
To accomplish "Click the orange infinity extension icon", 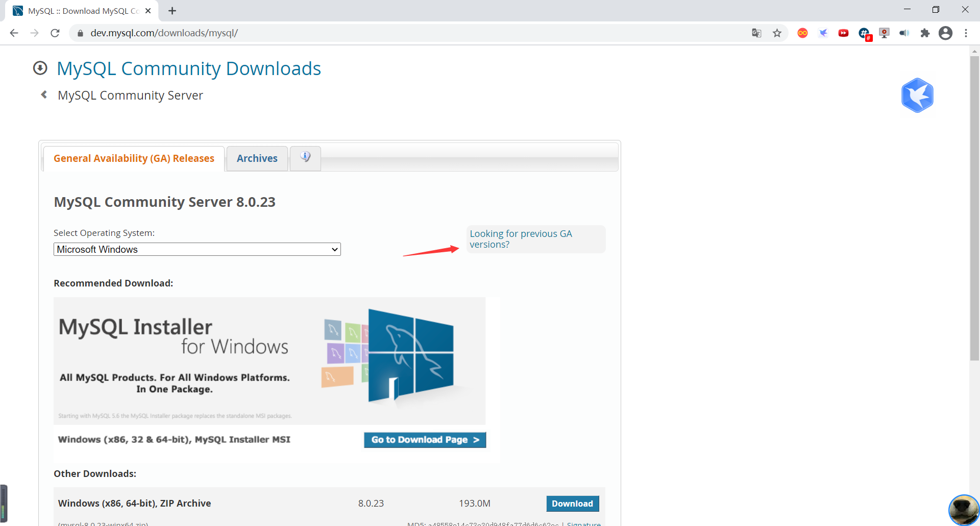I will [x=802, y=33].
